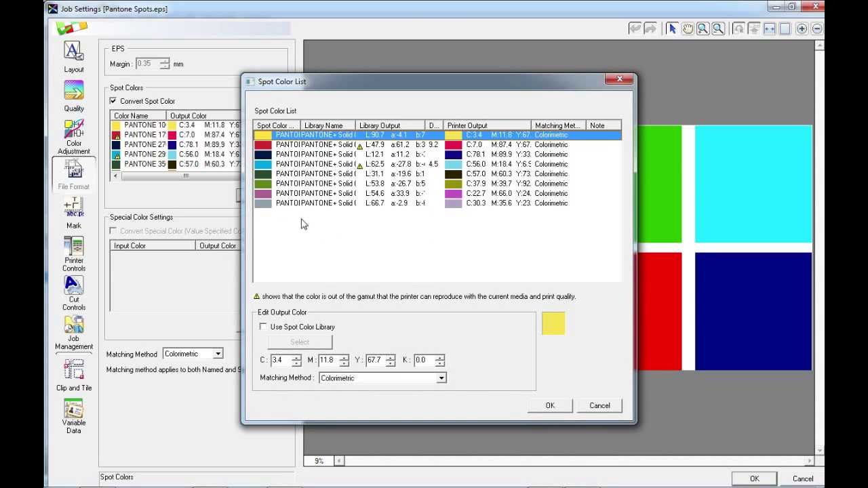Viewport: 868px width, 488px height.
Task: Click cyan printer output swatch of C:56.0 row
Action: 454,164
